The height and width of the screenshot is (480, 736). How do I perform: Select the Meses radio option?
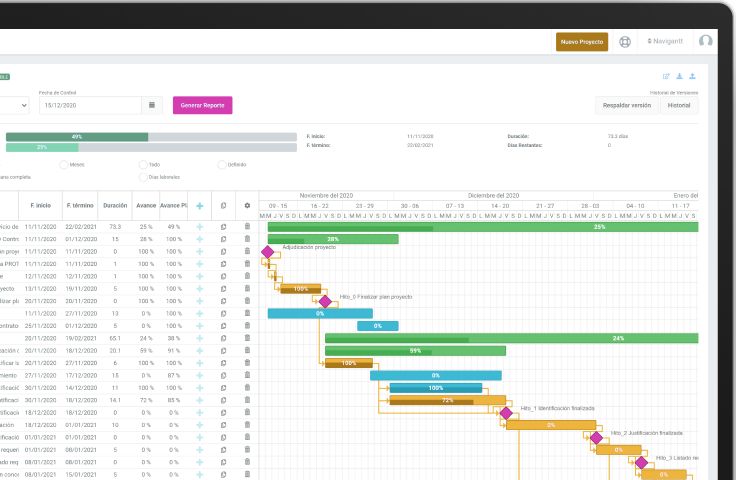[65, 164]
